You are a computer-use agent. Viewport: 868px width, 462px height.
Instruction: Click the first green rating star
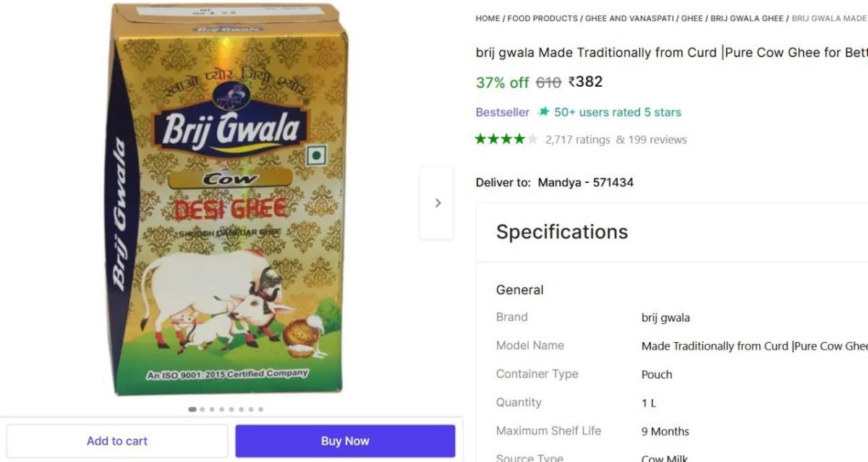coord(480,139)
